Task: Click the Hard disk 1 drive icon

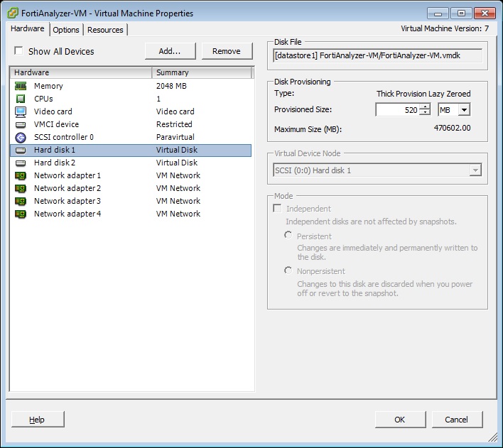Action: pos(21,150)
